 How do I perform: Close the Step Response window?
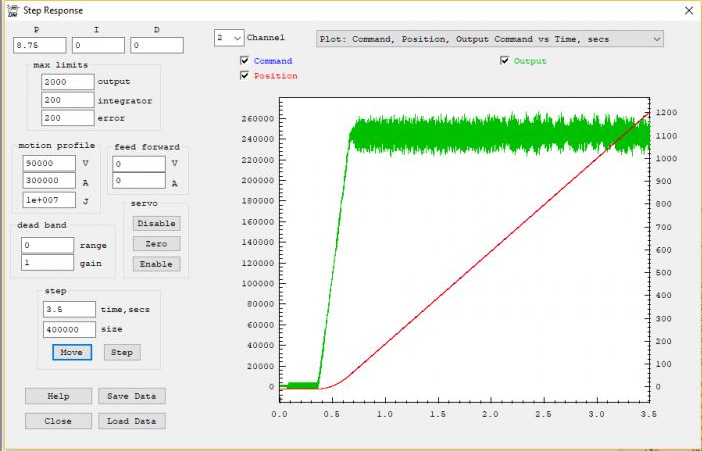click(x=686, y=11)
